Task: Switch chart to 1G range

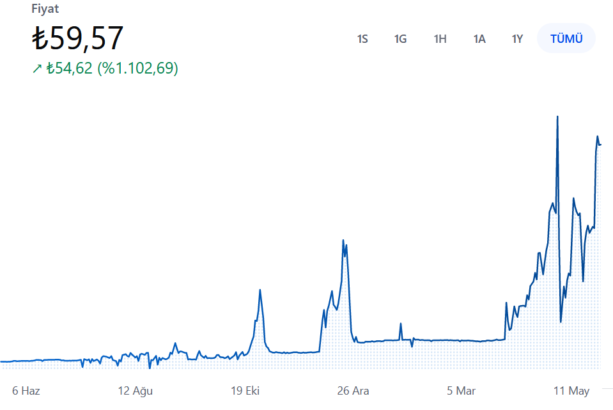Action: click(x=400, y=39)
